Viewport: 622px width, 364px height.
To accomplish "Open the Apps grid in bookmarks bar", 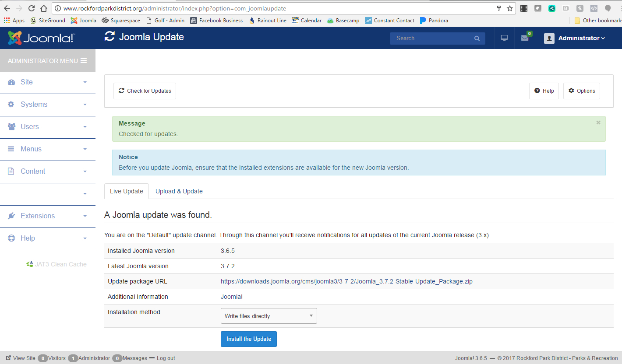I will click(x=14, y=21).
